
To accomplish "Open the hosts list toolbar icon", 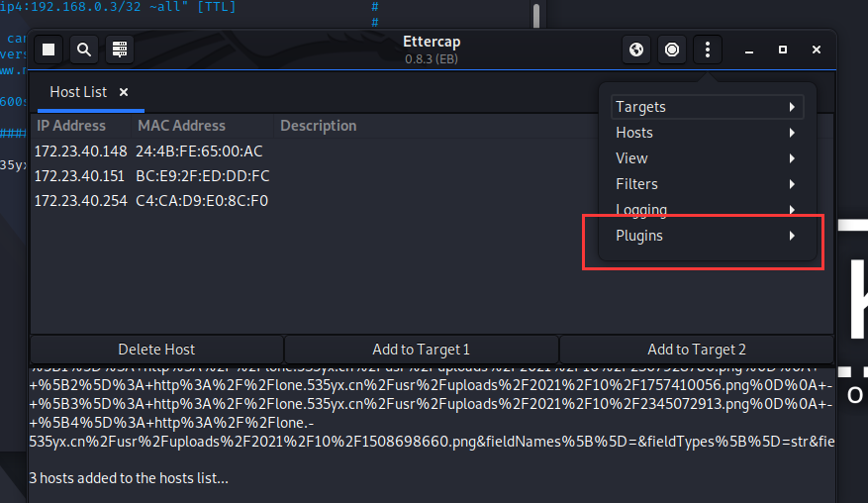I will pyautogui.click(x=119, y=50).
